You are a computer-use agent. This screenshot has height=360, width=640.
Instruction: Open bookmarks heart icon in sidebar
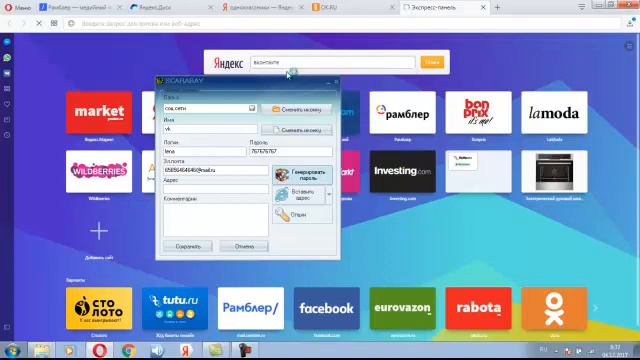7,104
